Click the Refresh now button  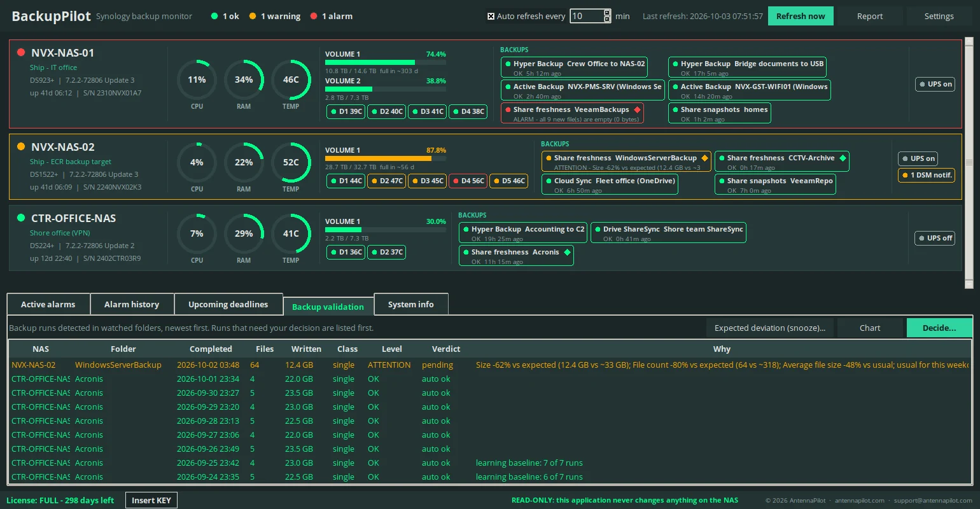click(801, 16)
